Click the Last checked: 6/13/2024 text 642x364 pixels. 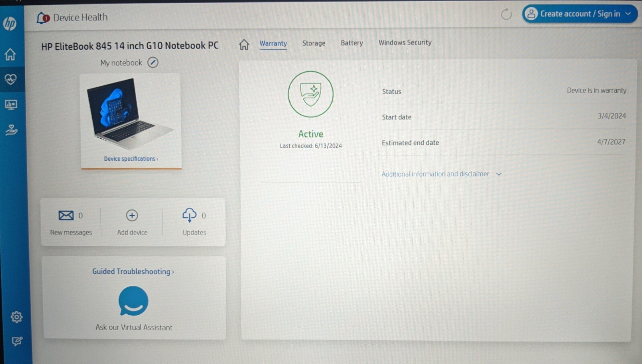point(311,146)
